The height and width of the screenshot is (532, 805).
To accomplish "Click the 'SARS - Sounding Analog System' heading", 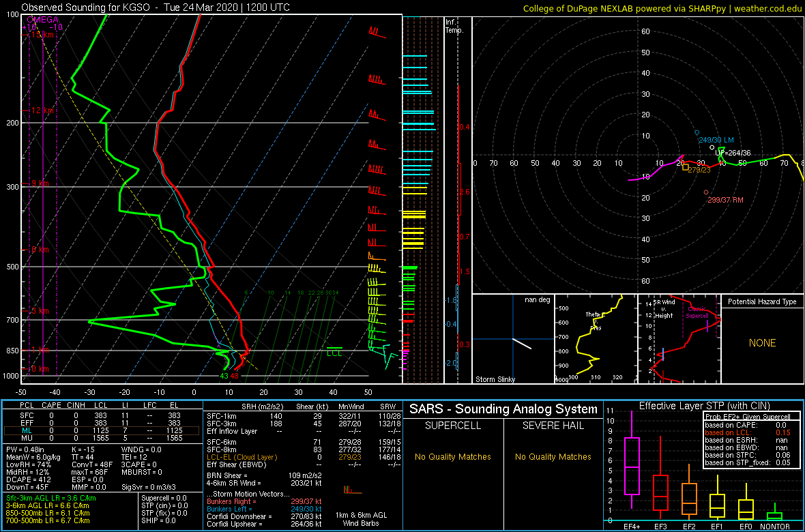I will point(503,409).
